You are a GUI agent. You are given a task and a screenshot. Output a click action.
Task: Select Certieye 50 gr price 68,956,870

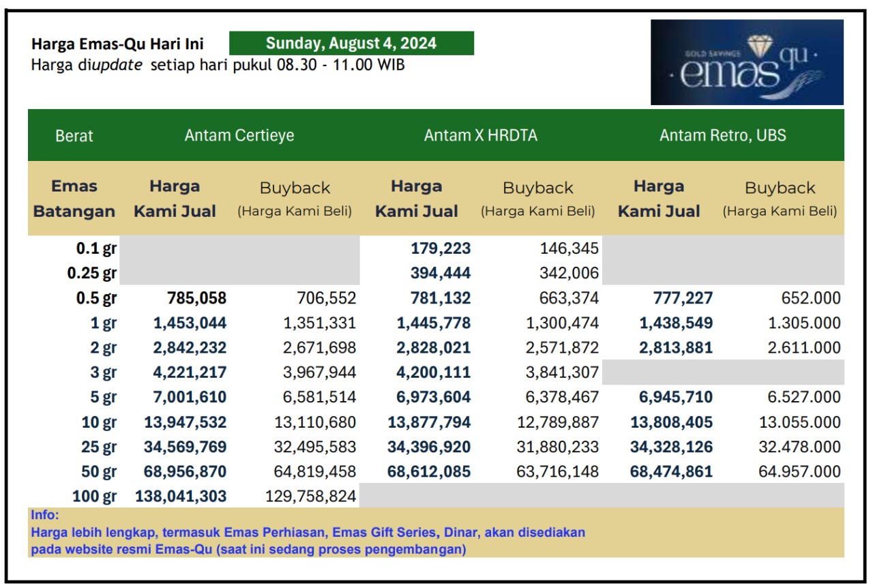186,471
